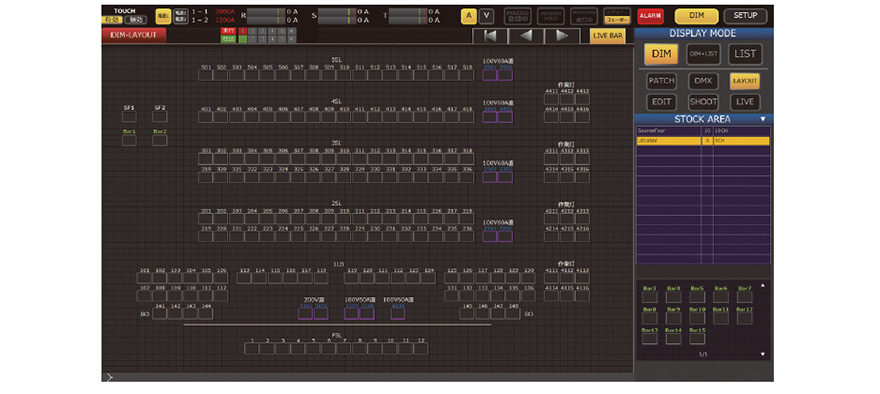Toggle the yellow 電源1 power button
This screenshot has width=880, height=394.
163,16
